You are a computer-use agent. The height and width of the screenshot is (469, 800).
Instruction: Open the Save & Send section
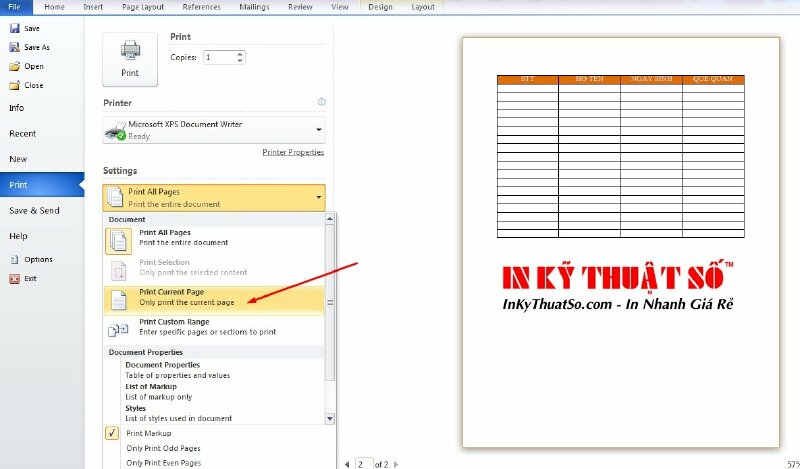tap(35, 211)
